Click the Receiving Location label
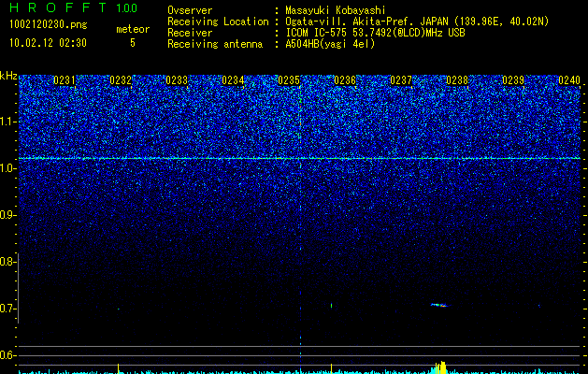The width and height of the screenshot is (588, 374). click(218, 22)
